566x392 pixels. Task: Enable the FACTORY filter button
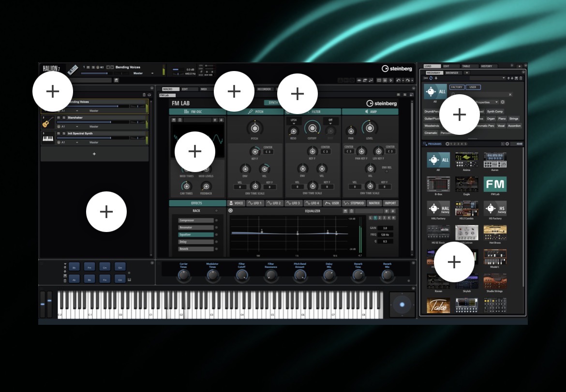pyautogui.click(x=457, y=87)
